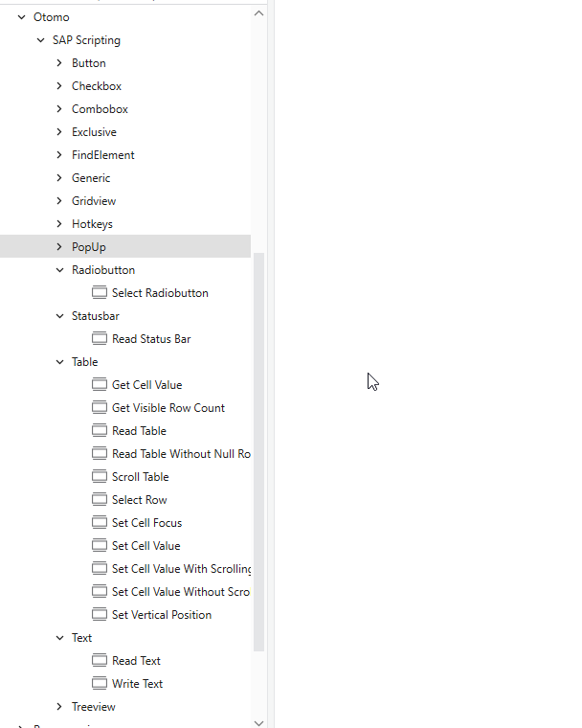Expand the Button category

59,63
